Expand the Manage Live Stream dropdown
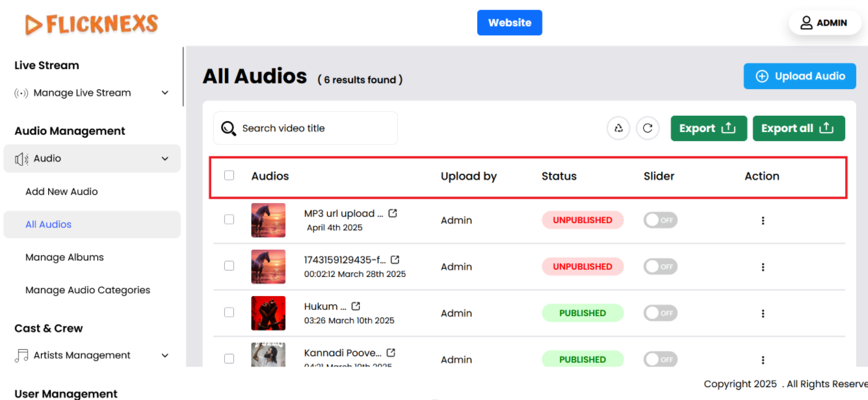868x400 pixels. point(164,93)
